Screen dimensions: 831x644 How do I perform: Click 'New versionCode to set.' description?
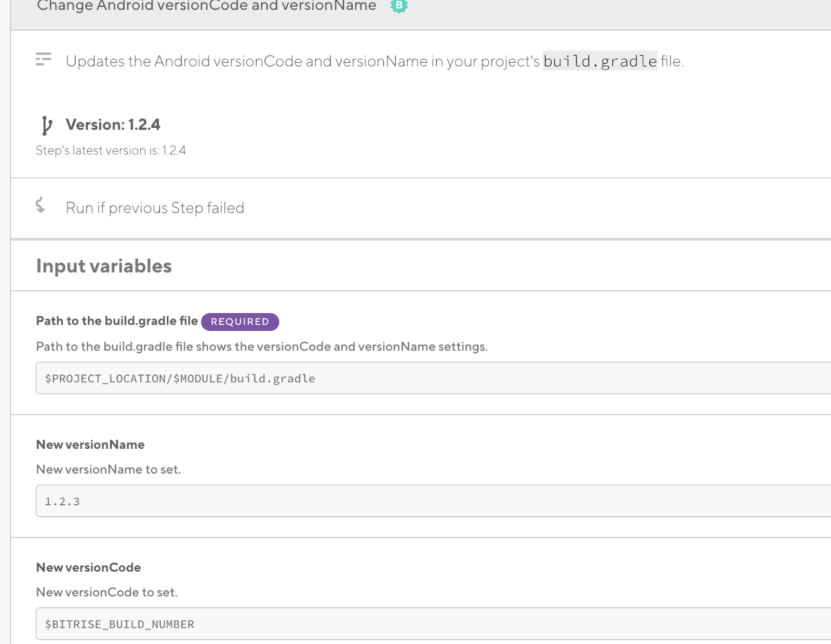pyautogui.click(x=107, y=592)
